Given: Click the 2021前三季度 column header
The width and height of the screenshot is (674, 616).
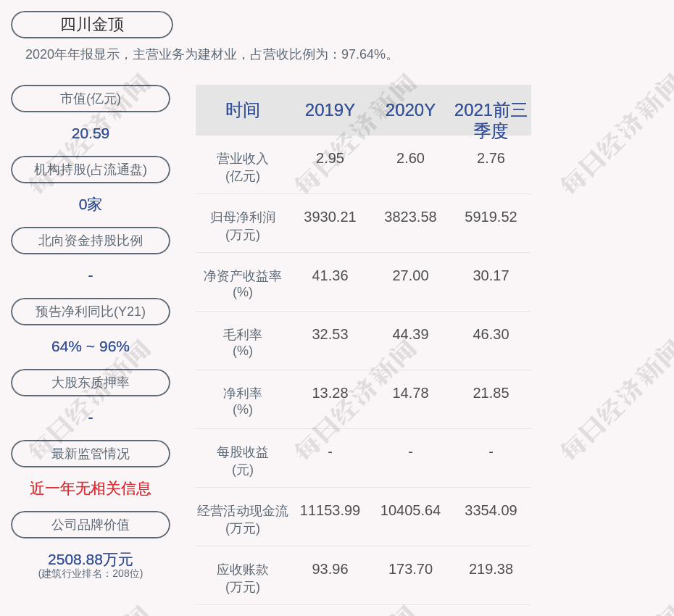Looking at the screenshot, I should [491, 120].
